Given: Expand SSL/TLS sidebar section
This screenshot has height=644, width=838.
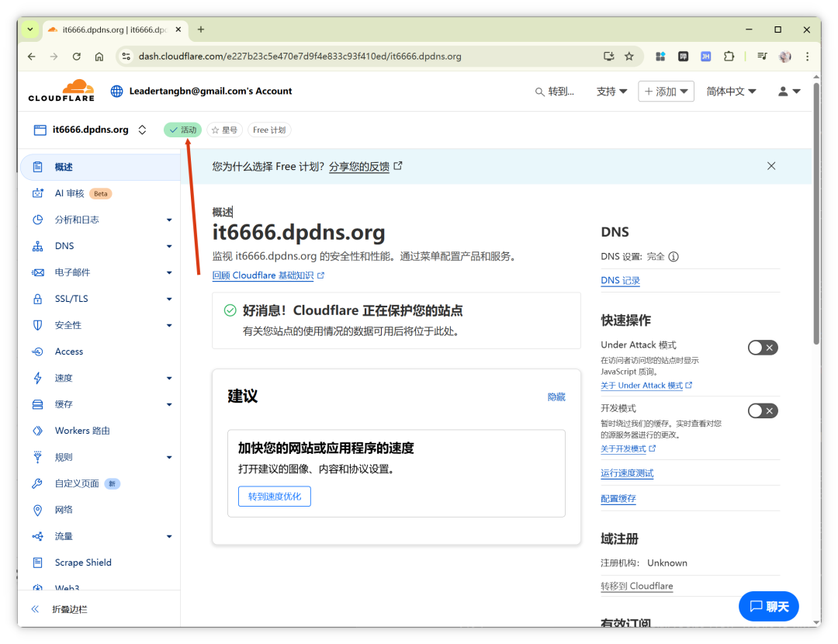Looking at the screenshot, I should tap(169, 299).
